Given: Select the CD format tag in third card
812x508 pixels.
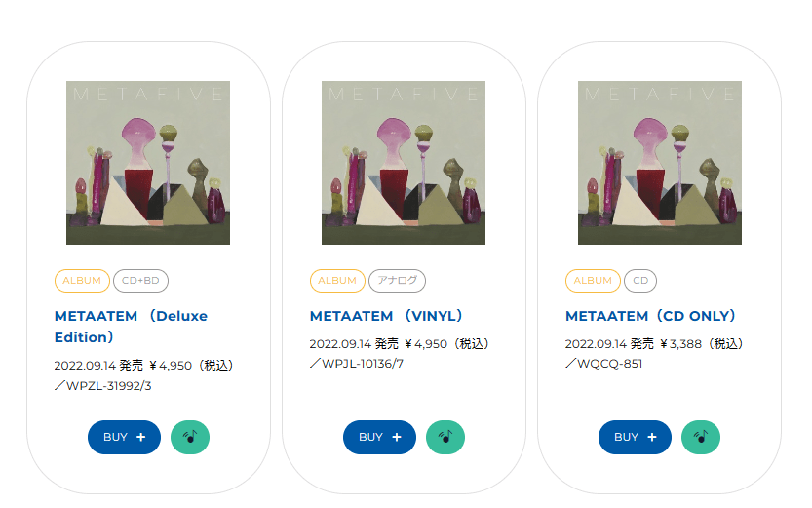Looking at the screenshot, I should tap(640, 281).
